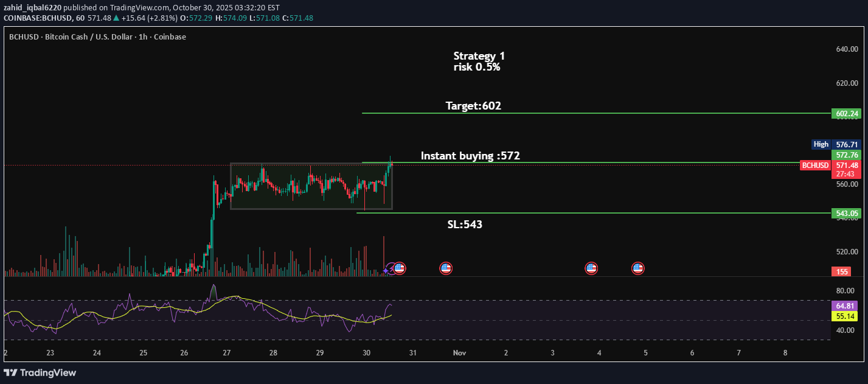This screenshot has height=384, width=868.
Task: Click the purple lightning event icon
Action: tap(386, 269)
